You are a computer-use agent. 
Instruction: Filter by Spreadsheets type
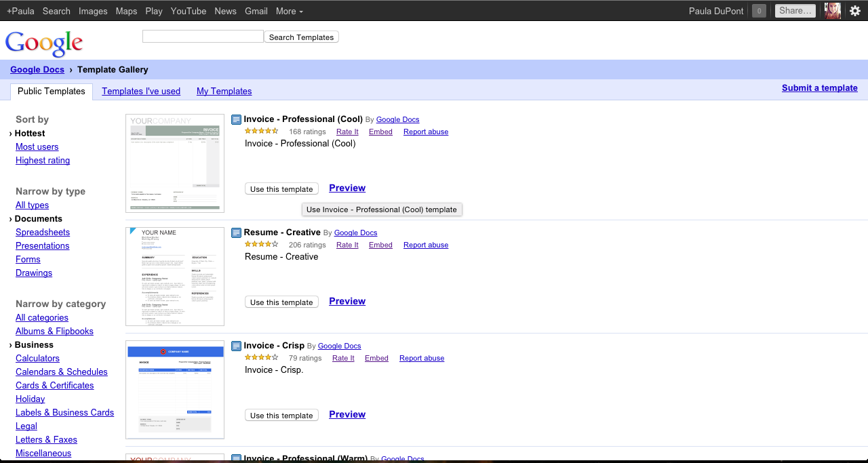tap(43, 233)
